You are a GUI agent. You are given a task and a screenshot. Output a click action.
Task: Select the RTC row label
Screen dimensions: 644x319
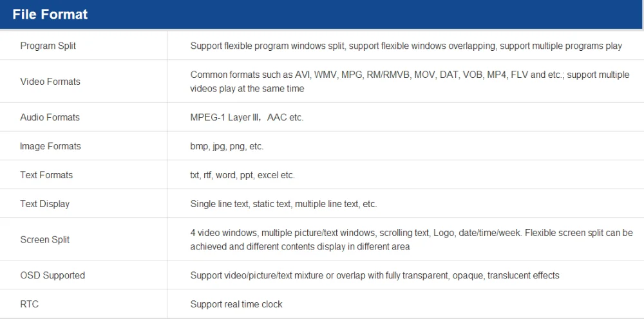[29, 304]
